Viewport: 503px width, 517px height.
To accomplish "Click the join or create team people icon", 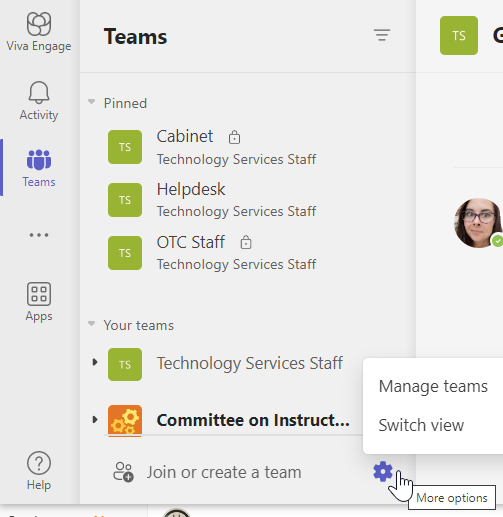I will coord(123,472).
